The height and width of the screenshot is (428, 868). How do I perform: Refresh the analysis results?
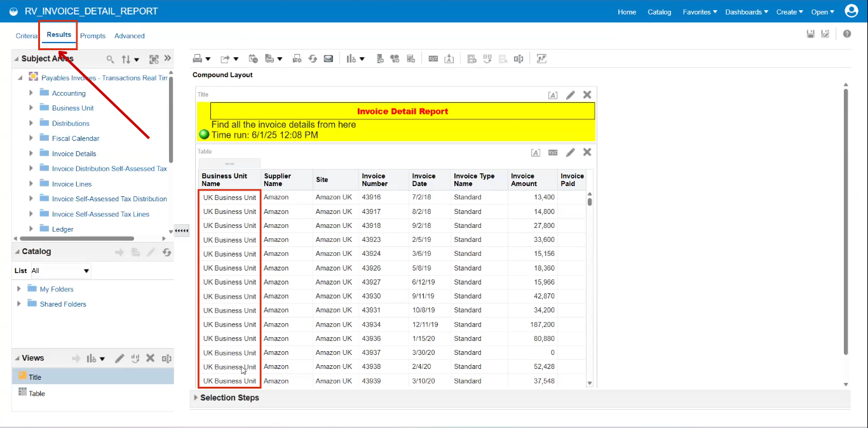coord(313,58)
